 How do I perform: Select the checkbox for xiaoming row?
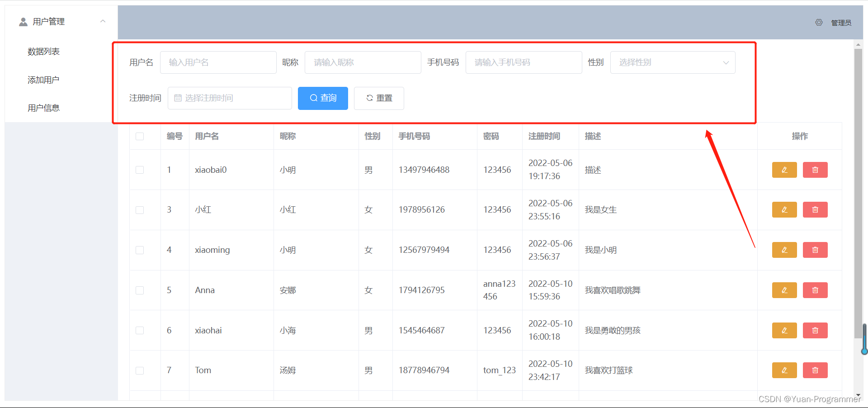point(140,250)
